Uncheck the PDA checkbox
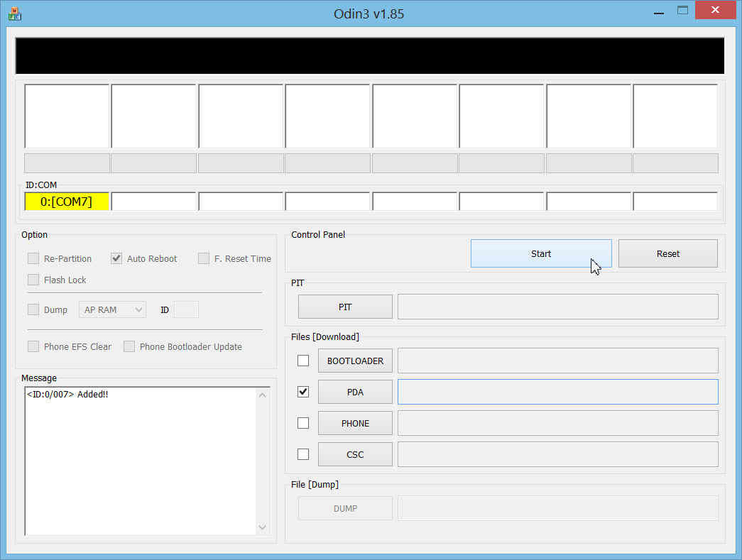The width and height of the screenshot is (742, 560). point(303,392)
